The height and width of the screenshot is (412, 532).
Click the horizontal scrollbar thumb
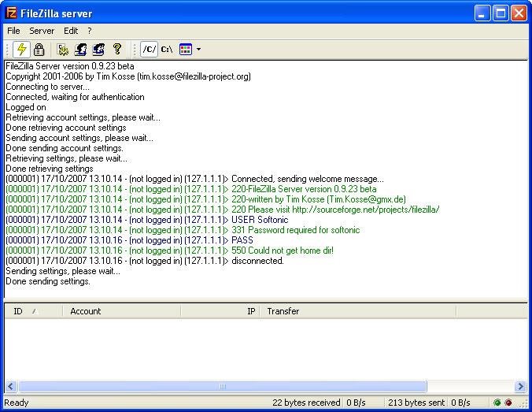[x=222, y=387]
